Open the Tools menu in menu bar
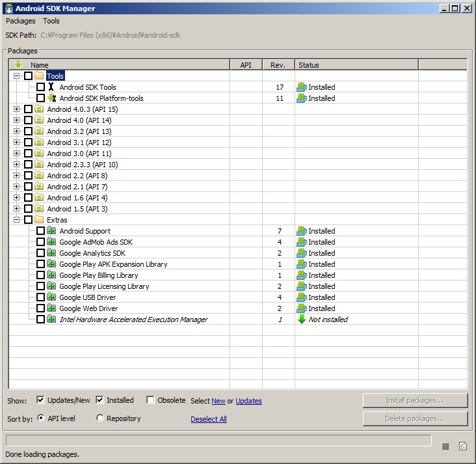Viewport: 476px width, 464px height. pos(51,21)
